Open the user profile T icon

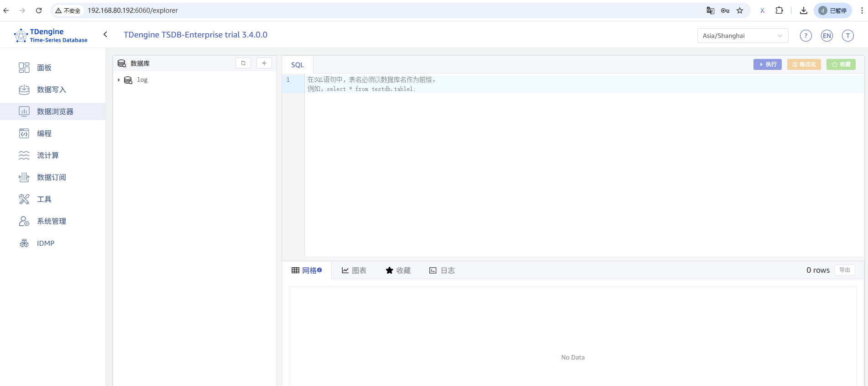pos(848,36)
